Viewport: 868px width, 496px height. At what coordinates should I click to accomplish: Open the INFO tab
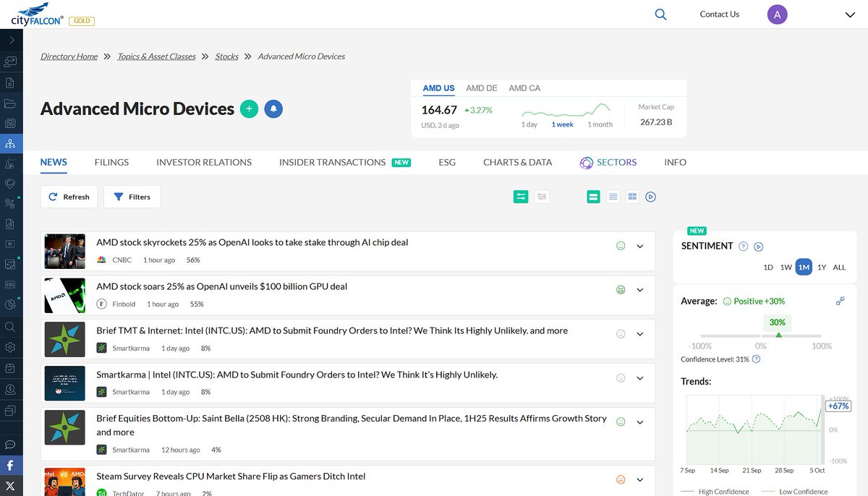pos(675,162)
